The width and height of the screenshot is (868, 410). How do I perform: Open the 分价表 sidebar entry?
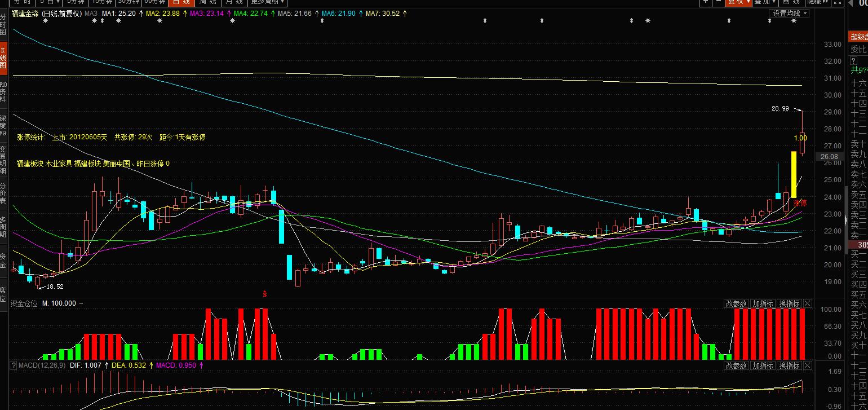(x=3, y=193)
